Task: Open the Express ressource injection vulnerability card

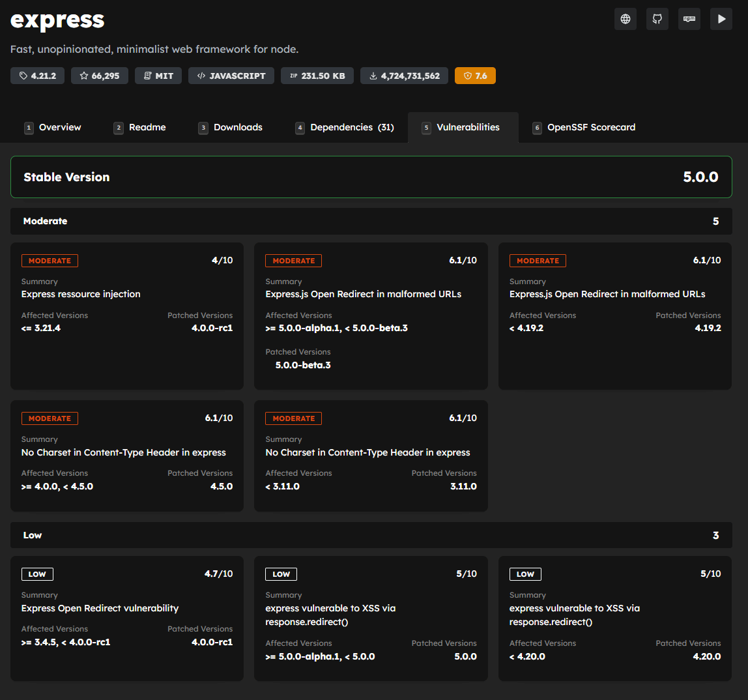Action: coord(127,316)
